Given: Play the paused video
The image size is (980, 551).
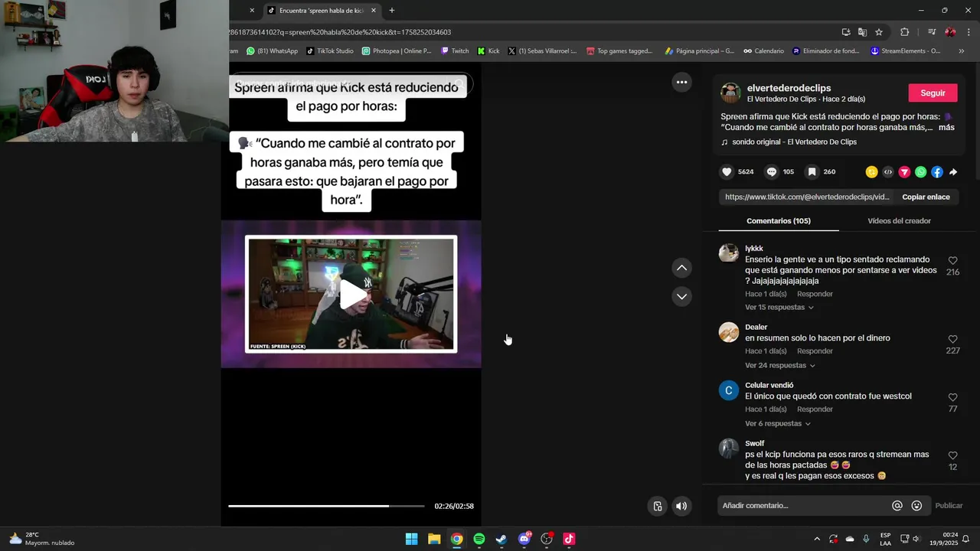Looking at the screenshot, I should point(351,295).
